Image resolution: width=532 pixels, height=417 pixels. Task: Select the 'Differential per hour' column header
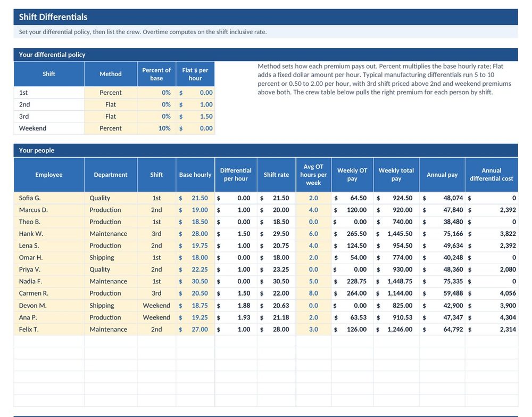point(236,175)
